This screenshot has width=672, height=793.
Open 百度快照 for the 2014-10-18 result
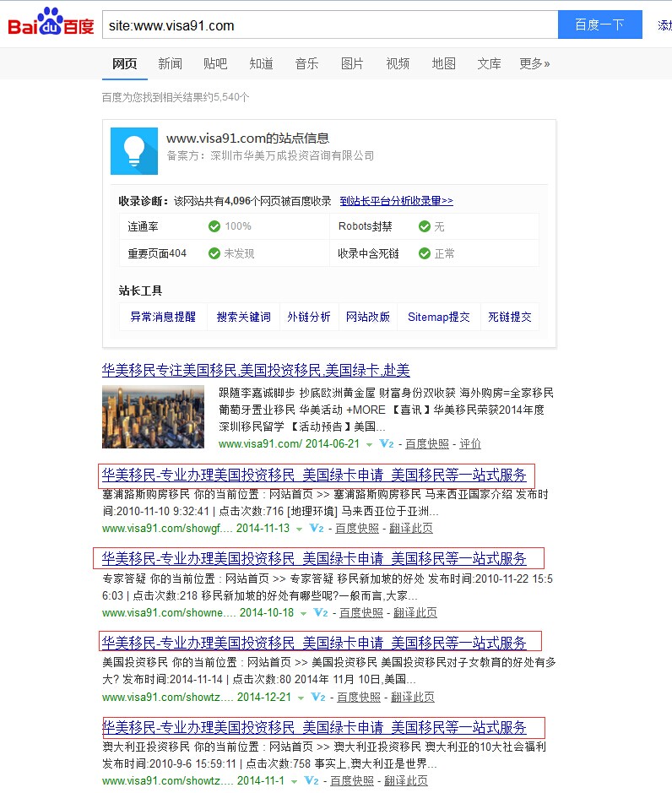click(361, 613)
